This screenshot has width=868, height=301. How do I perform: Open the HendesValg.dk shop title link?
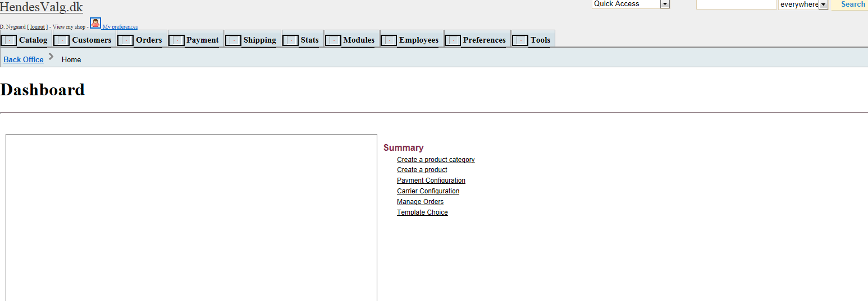coord(42,7)
